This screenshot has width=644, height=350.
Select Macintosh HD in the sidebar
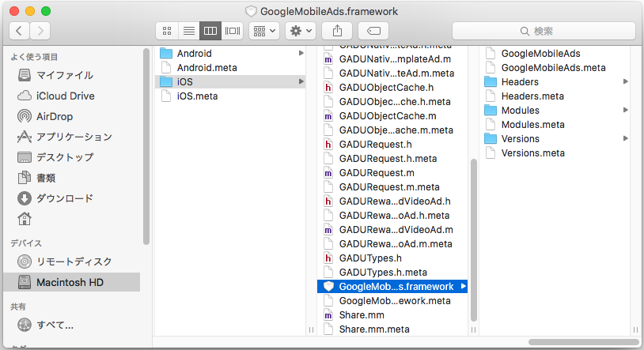click(x=71, y=282)
